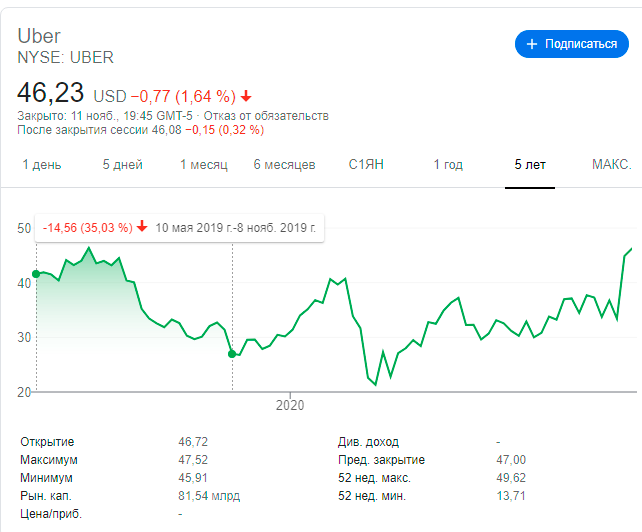
Task: Click the 30 y-axis label
Action: 24,337
